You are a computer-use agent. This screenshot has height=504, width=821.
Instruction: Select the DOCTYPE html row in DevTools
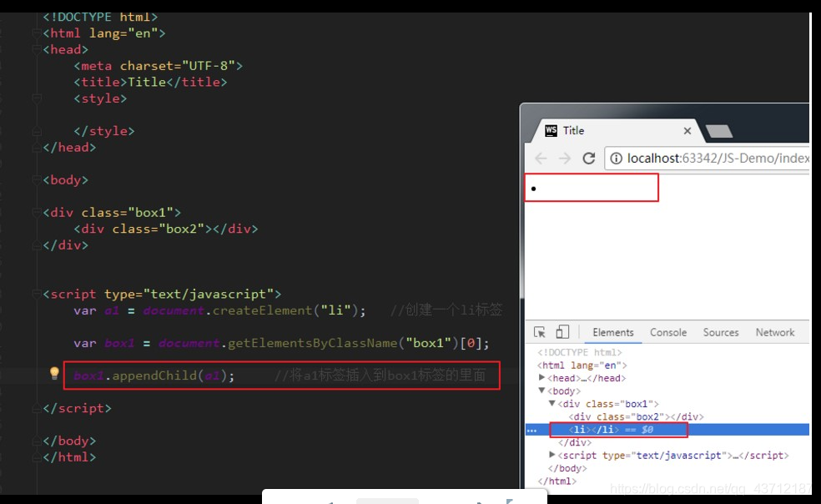click(580, 352)
